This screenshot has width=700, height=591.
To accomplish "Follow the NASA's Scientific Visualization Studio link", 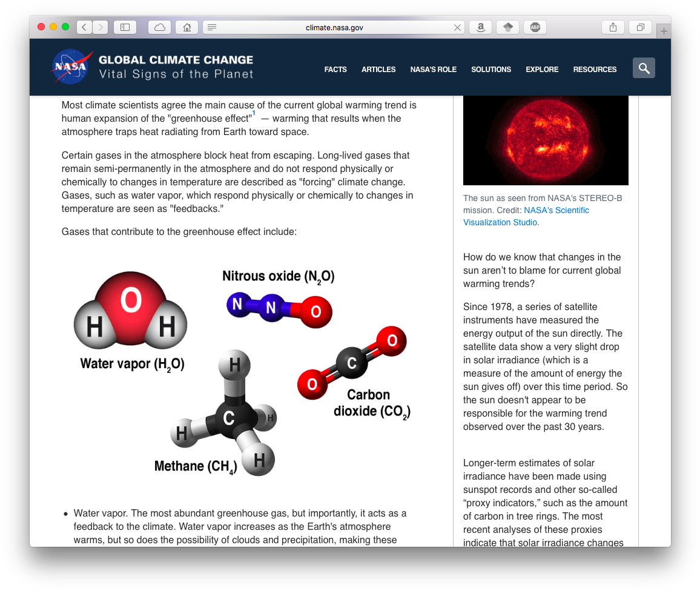I will point(556,210).
